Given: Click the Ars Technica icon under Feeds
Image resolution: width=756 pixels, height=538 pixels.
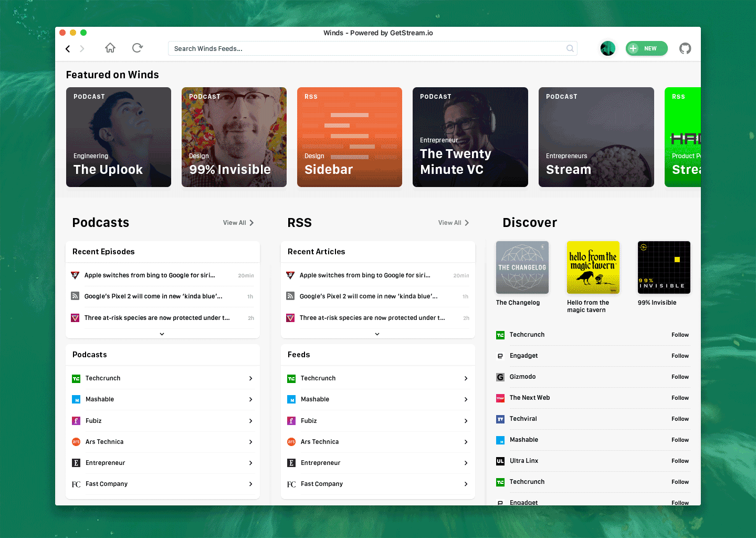Looking at the screenshot, I should click(x=291, y=441).
